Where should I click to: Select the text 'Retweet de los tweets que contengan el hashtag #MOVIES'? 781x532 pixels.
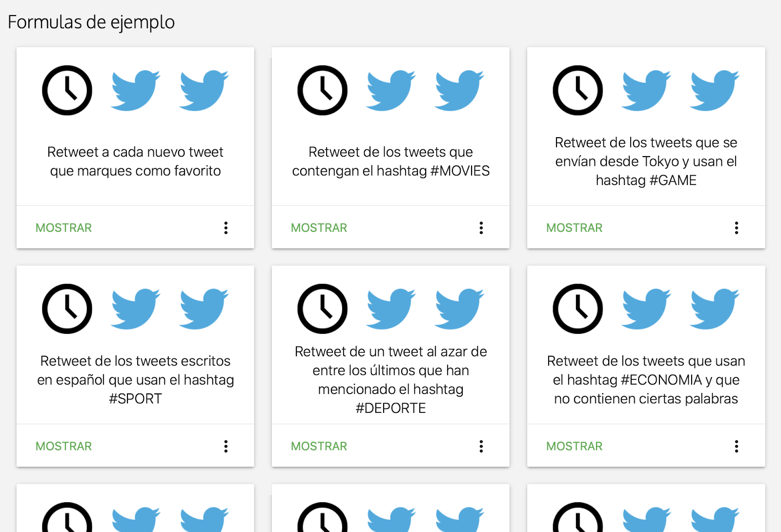click(x=390, y=162)
